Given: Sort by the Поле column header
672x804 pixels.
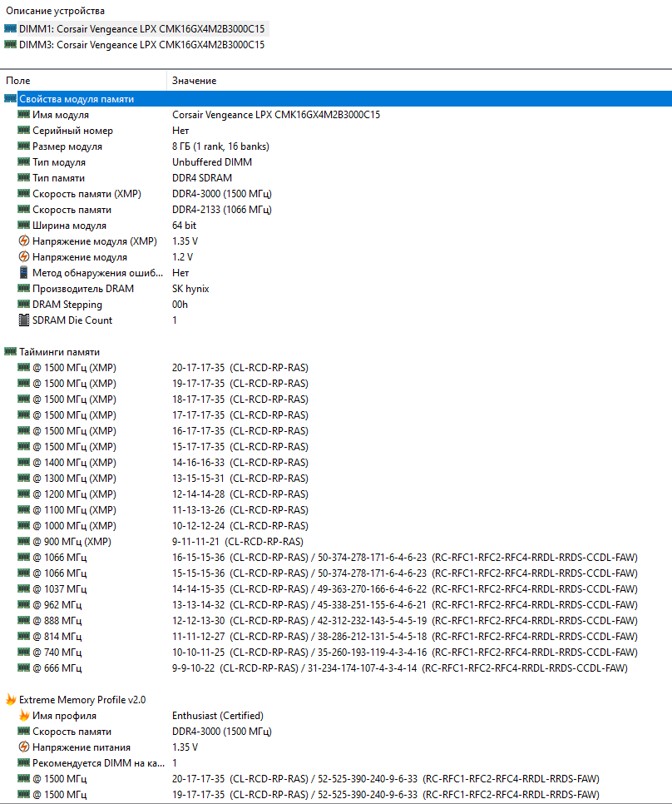Looking at the screenshot, I should tap(83, 81).
